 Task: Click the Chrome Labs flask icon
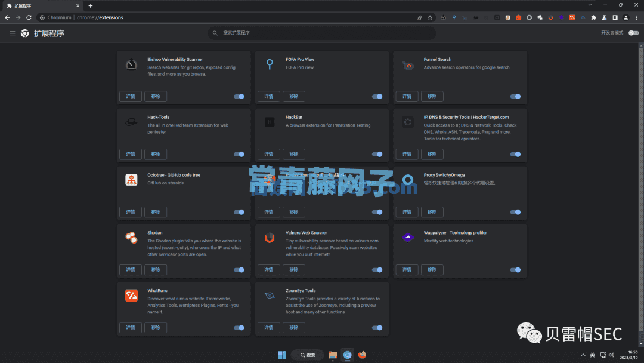(x=604, y=18)
